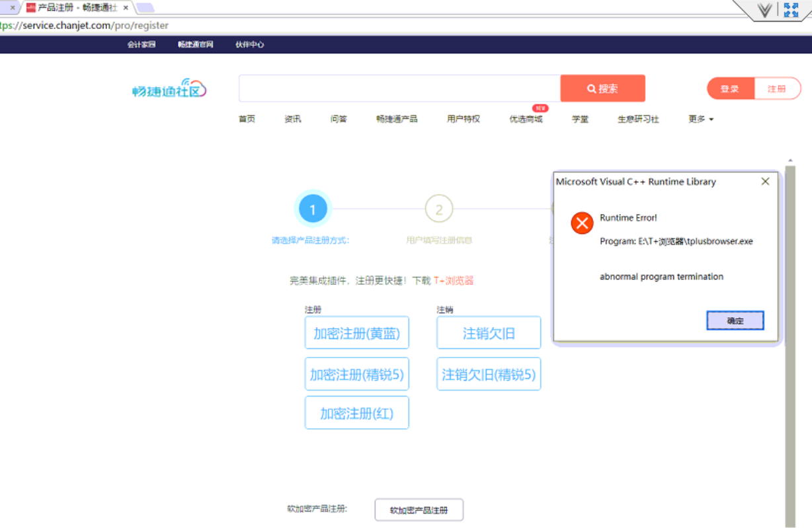This screenshot has height=528, width=812.
Task: Open the 学堂 nav item
Action: 580,119
